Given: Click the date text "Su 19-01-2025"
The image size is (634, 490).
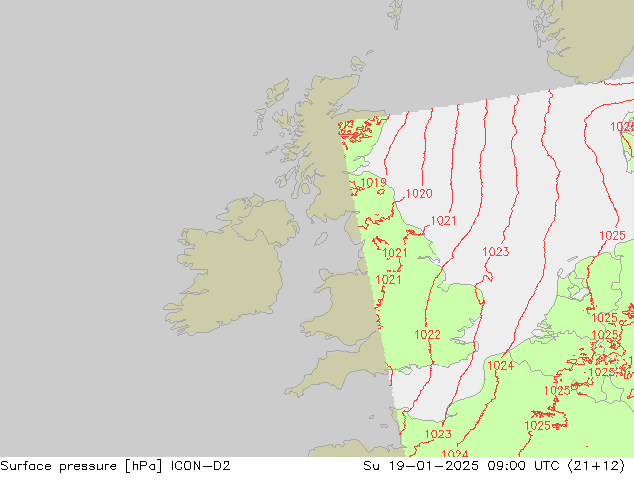Looking at the screenshot, I should pos(421,466).
